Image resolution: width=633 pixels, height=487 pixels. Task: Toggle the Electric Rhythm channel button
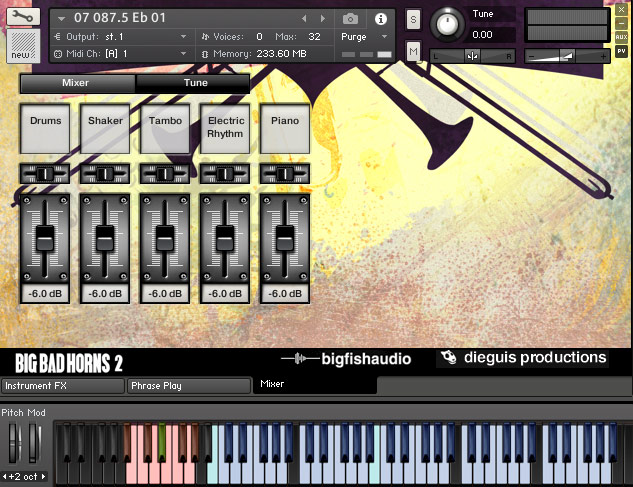225,128
